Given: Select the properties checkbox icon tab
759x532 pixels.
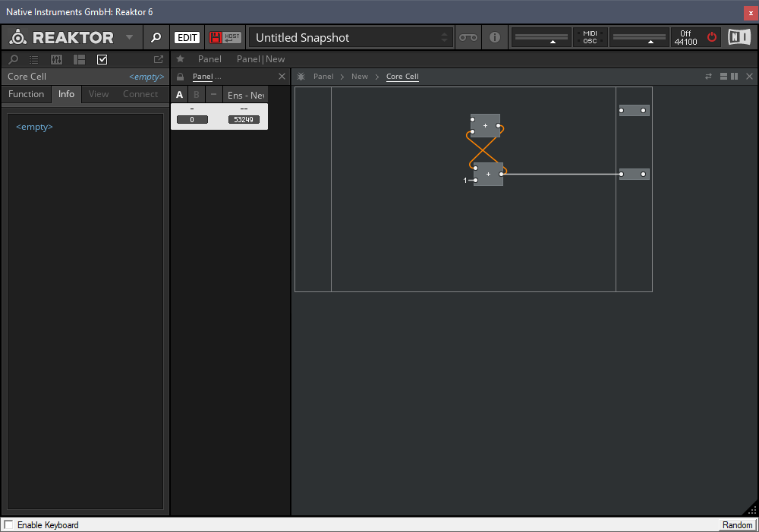Looking at the screenshot, I should click(102, 59).
